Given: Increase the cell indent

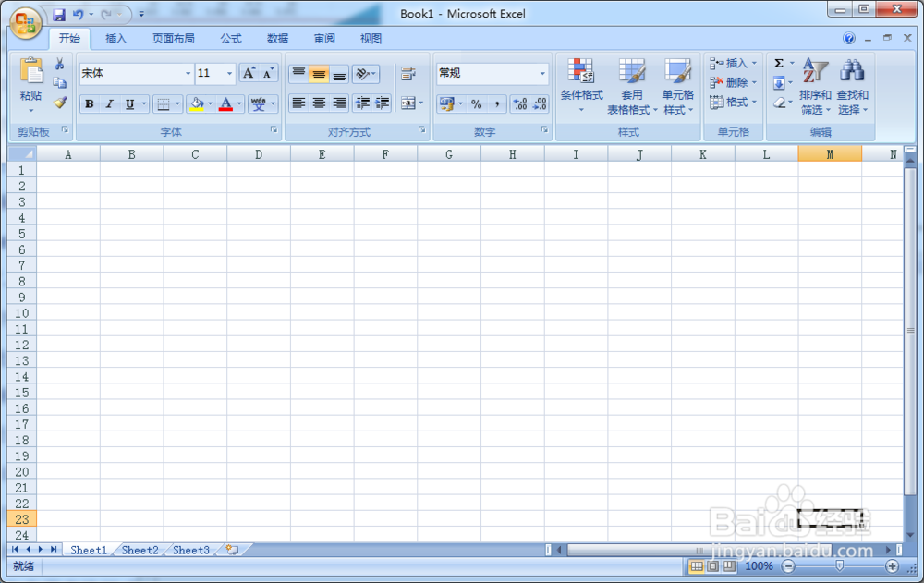Looking at the screenshot, I should [x=383, y=103].
